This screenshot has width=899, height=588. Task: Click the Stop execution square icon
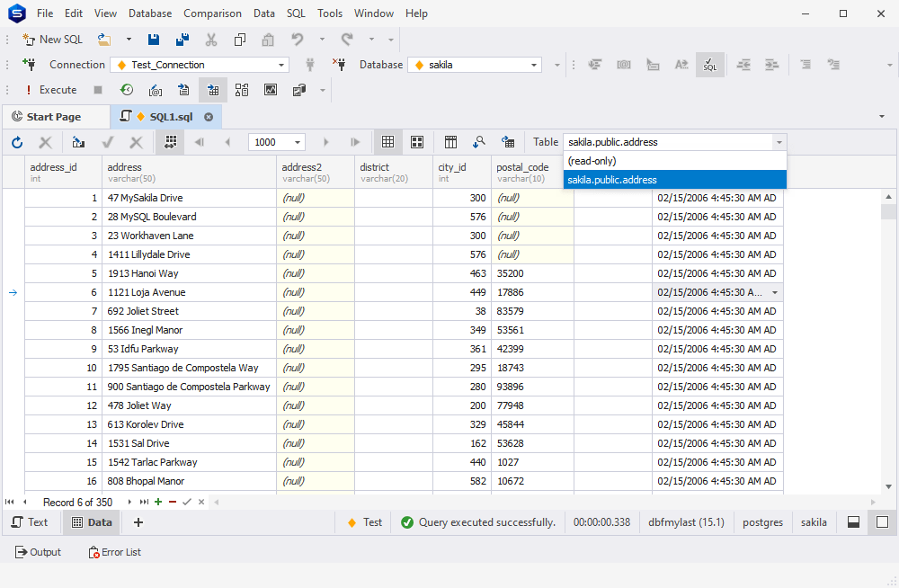[x=98, y=90]
